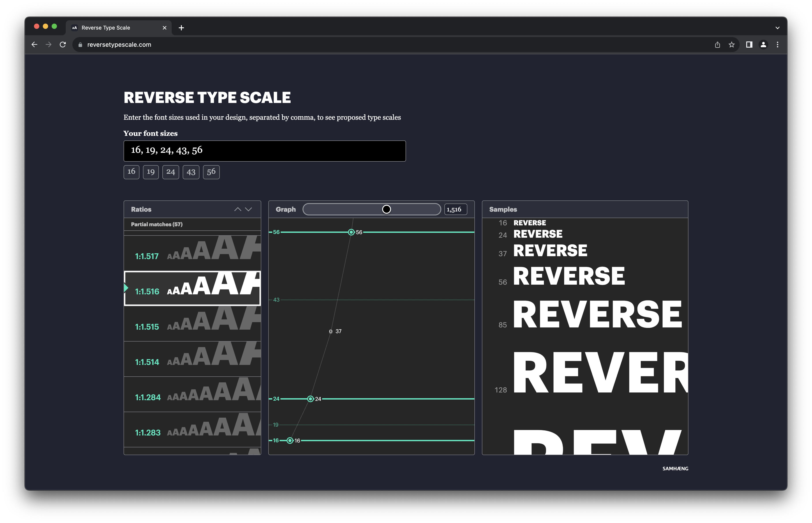
Task: Select the 1:1.516 ratio row
Action: [x=192, y=288]
